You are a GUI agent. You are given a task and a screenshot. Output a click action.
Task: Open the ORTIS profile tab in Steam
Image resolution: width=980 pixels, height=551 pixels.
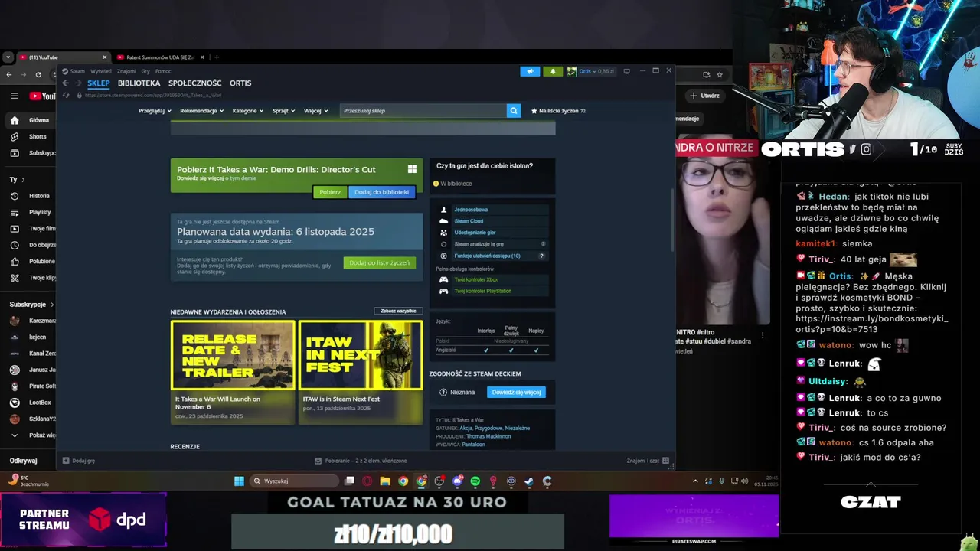pyautogui.click(x=240, y=83)
